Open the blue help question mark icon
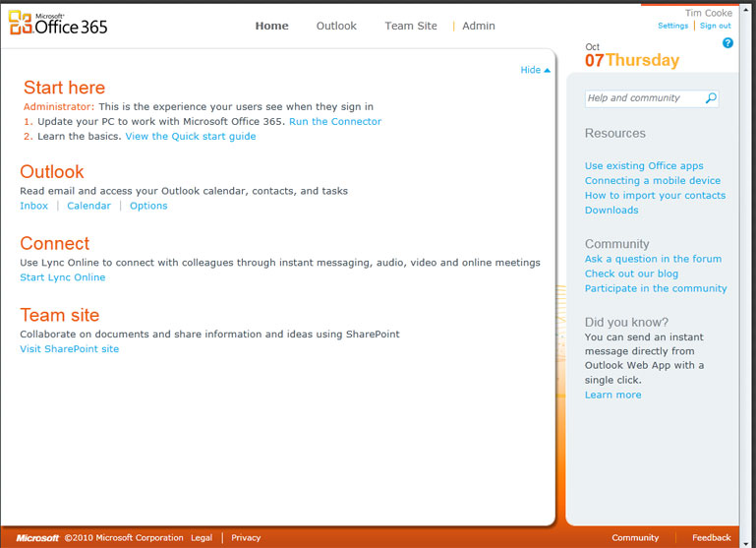Viewport: 756px width, 548px height. [x=727, y=43]
